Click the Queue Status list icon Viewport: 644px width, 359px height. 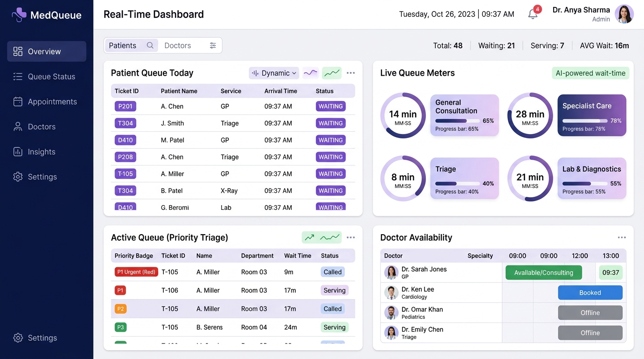point(18,77)
